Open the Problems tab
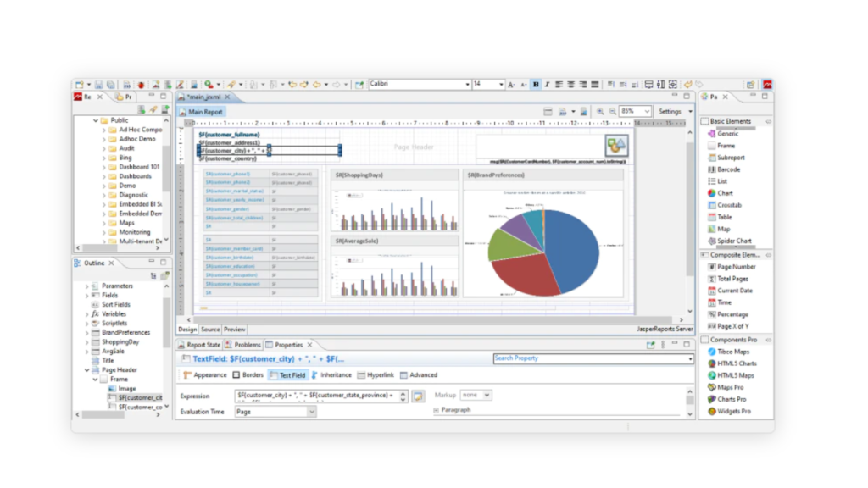868x488 pixels. 242,345
